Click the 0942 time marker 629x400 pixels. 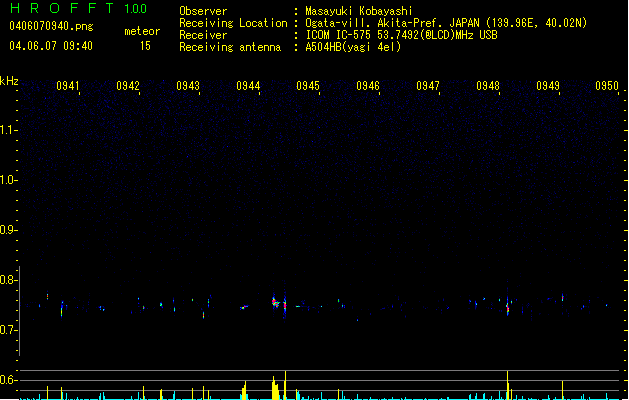128,86
